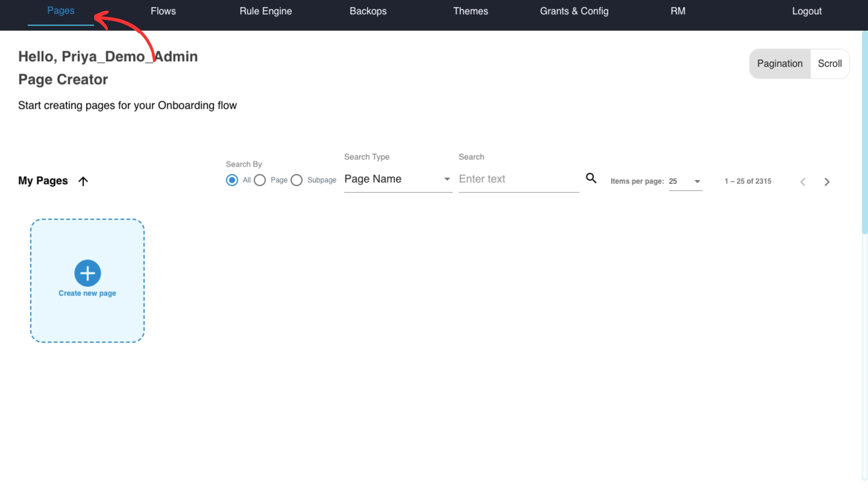Open the Search Type Page Name dropdown
The width and height of the screenshot is (868, 494).
coord(398,179)
